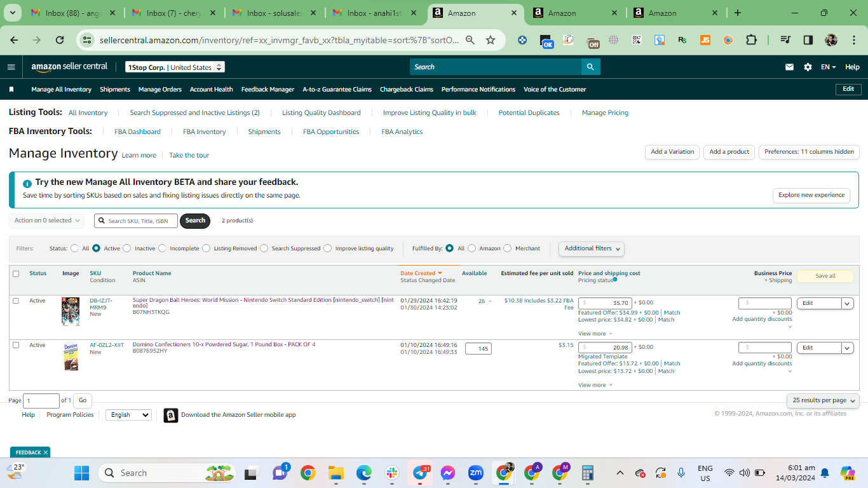Screen dimensions: 868x488
Task: Select the Status 'All' radio button
Action: [x=75, y=248]
